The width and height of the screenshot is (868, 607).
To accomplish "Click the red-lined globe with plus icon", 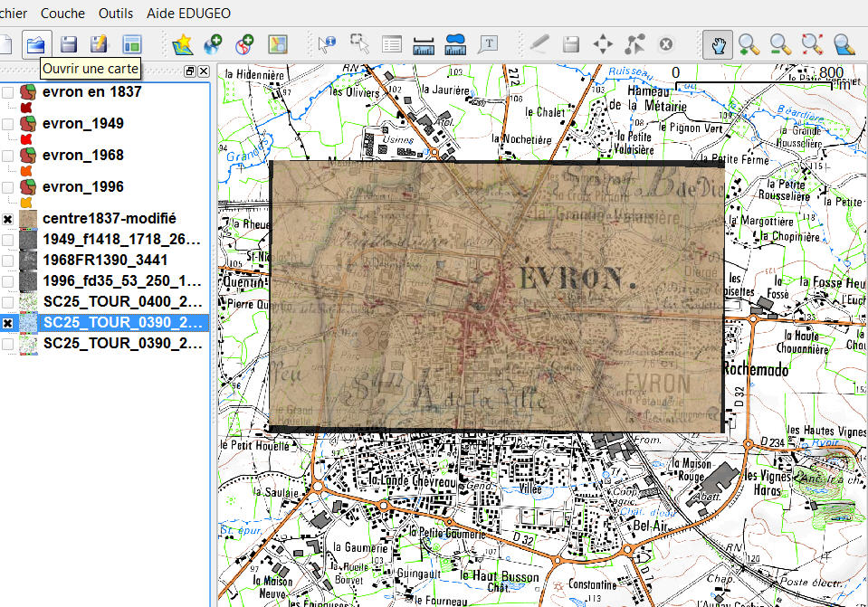I will 244,43.
